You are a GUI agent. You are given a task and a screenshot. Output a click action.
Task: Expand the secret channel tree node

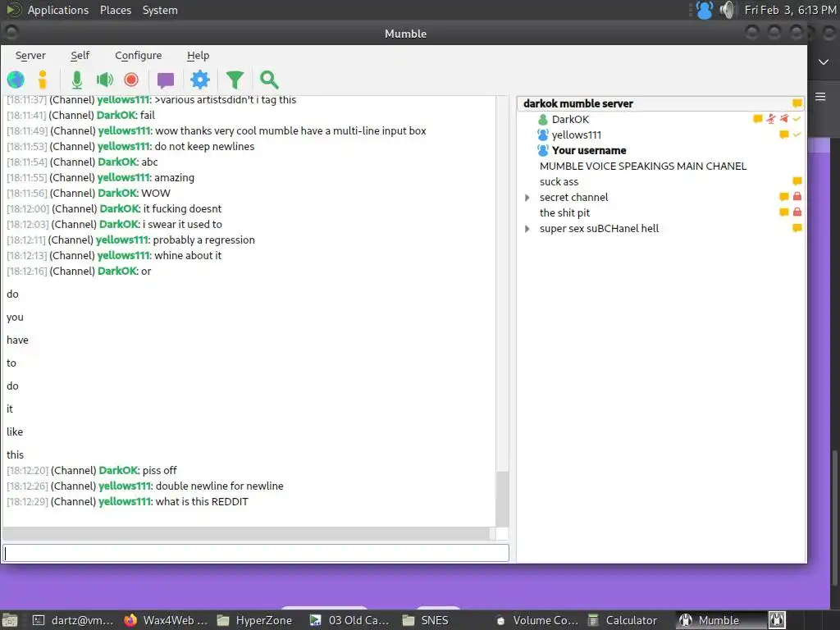[x=527, y=198]
